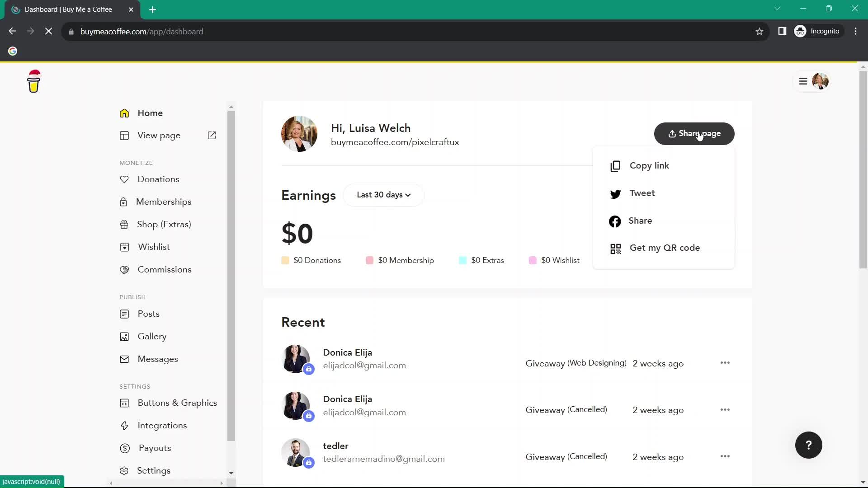
Task: Click the yellow Donations color swatch
Action: coord(285,260)
